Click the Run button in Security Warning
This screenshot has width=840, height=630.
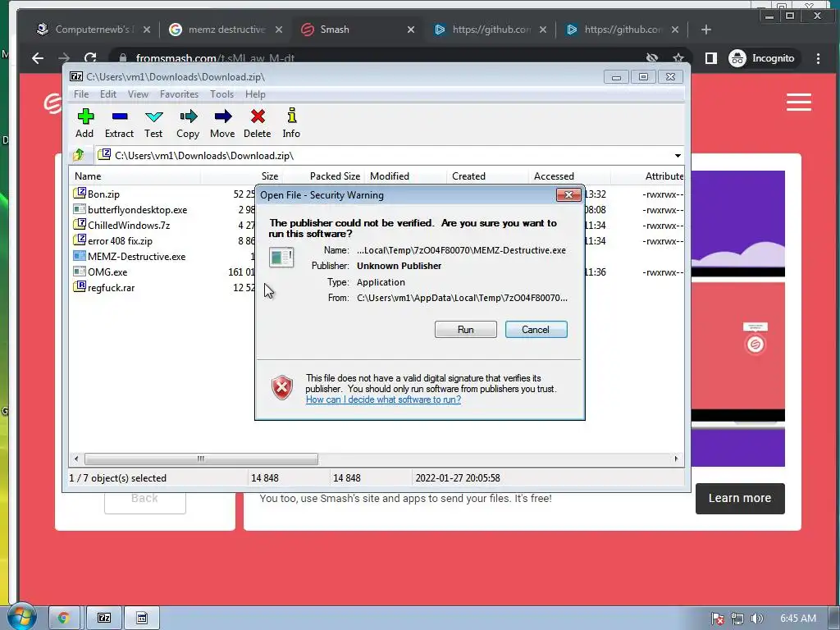(466, 330)
